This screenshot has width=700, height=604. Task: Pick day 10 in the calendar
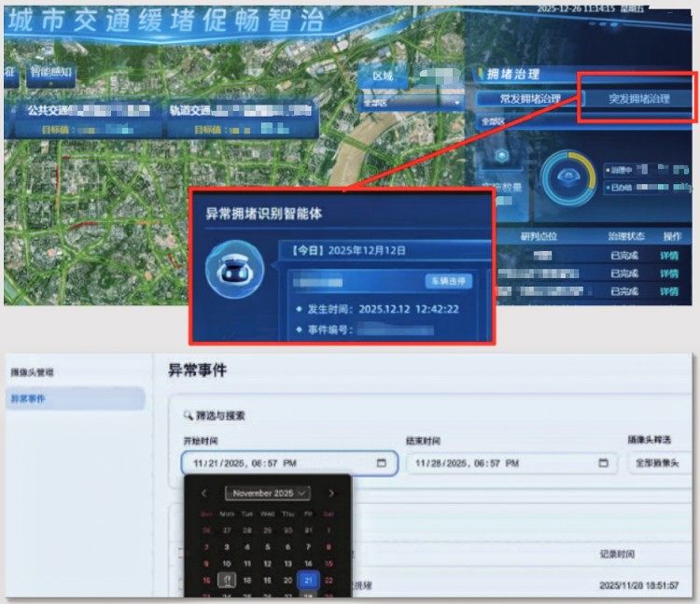(x=227, y=564)
